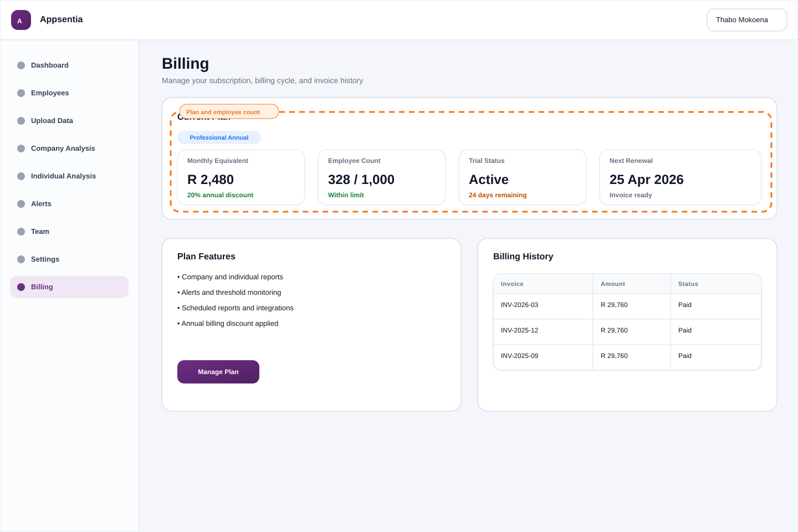
Task: Click the Billing sidebar dot icon
Action: pyautogui.click(x=21, y=287)
